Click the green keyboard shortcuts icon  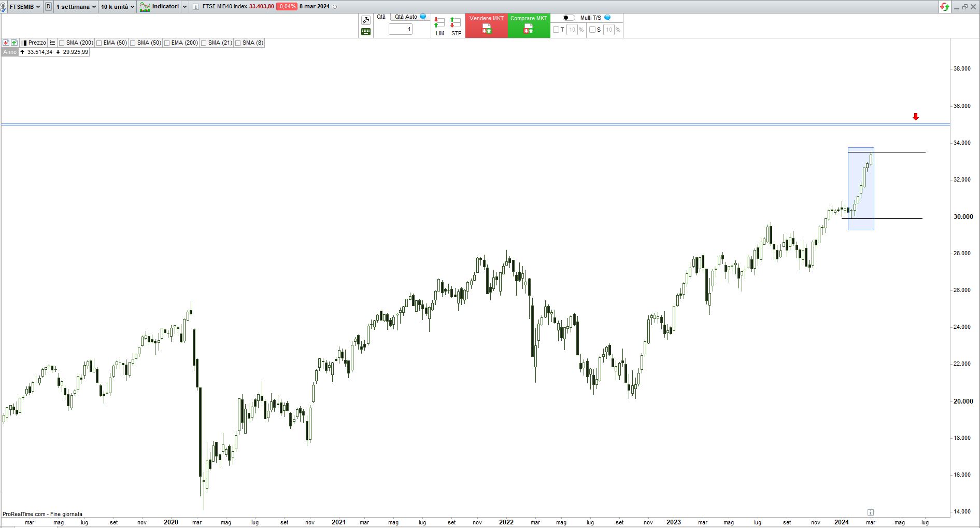tap(366, 32)
